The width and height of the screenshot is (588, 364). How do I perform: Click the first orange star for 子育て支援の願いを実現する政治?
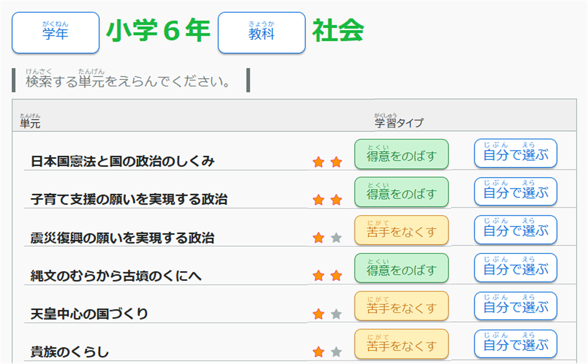pyautogui.click(x=319, y=200)
